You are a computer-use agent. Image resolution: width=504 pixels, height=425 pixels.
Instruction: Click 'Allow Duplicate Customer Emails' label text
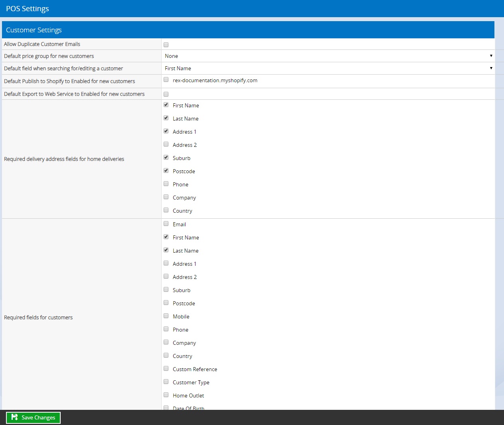coord(42,44)
